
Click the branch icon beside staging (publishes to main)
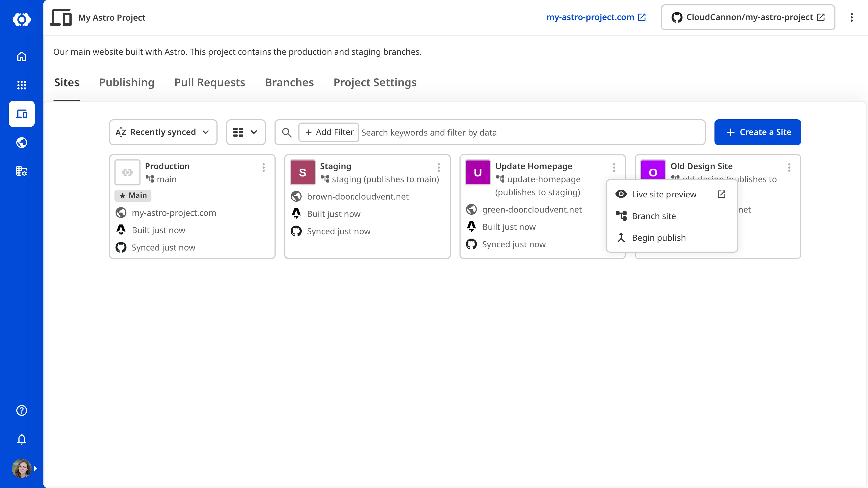(x=325, y=179)
